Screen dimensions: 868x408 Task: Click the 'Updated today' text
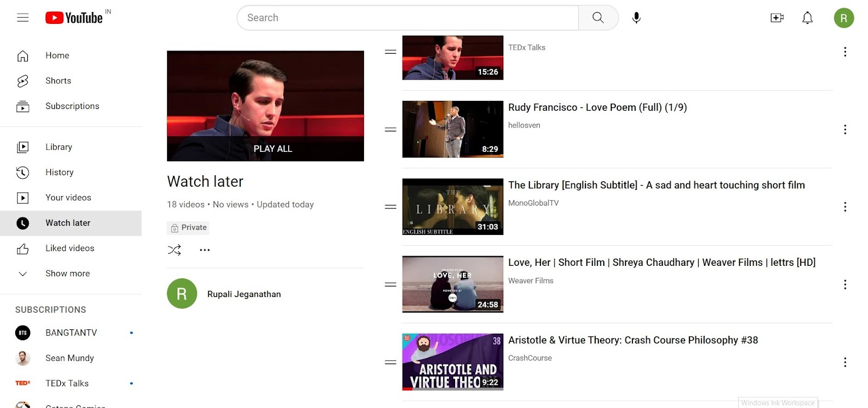[285, 205]
